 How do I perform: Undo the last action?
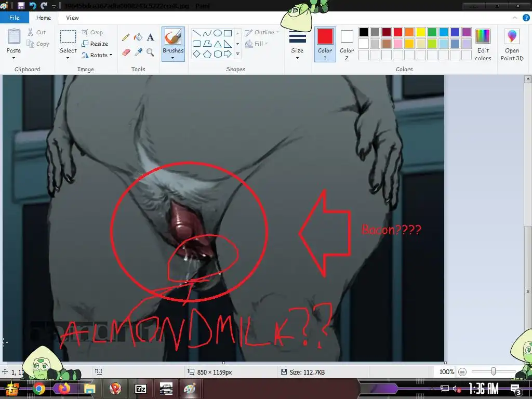(33, 5)
